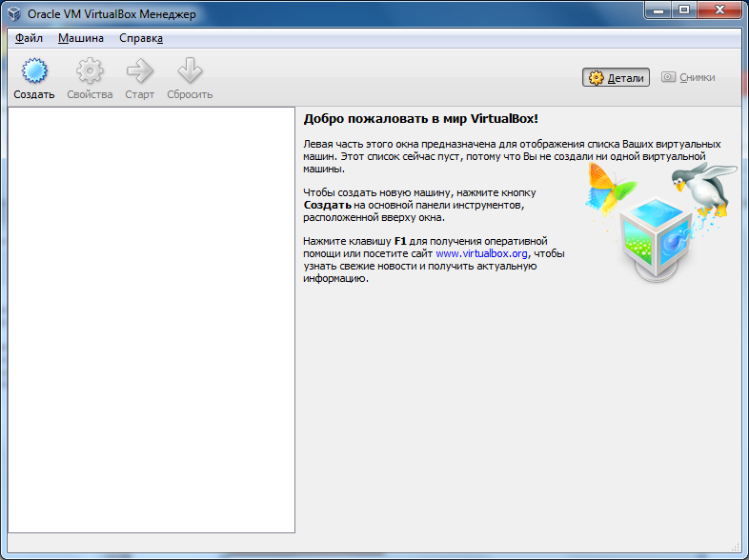Screen dimensions: 749x560
Task: Select the Детали view button
Action: [616, 77]
